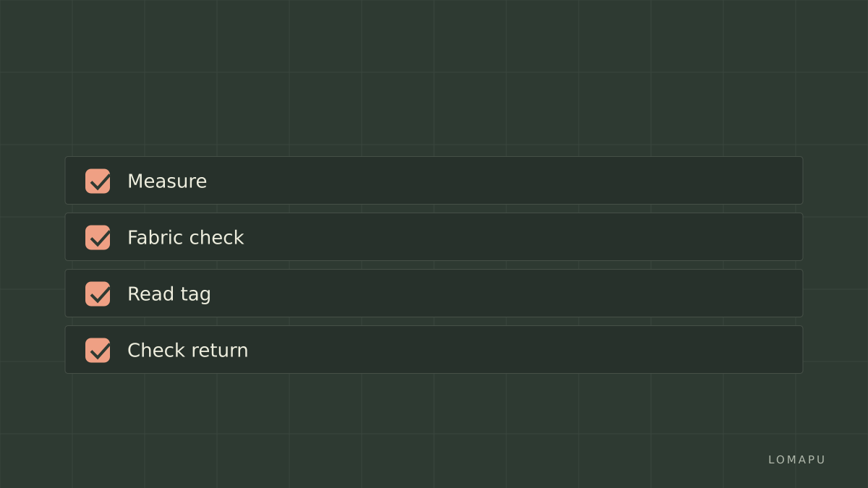This screenshot has width=868, height=488.
Task: Click the Fabric check label text
Action: (x=186, y=237)
